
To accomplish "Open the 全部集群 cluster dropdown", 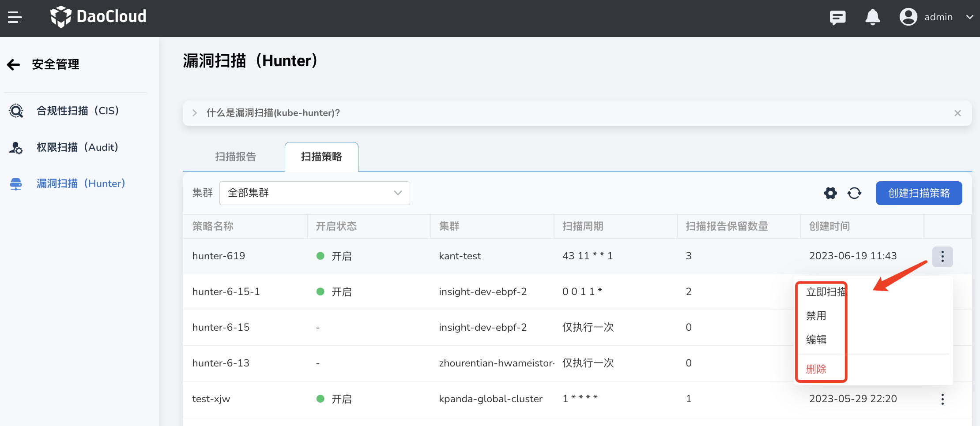I will (x=314, y=193).
